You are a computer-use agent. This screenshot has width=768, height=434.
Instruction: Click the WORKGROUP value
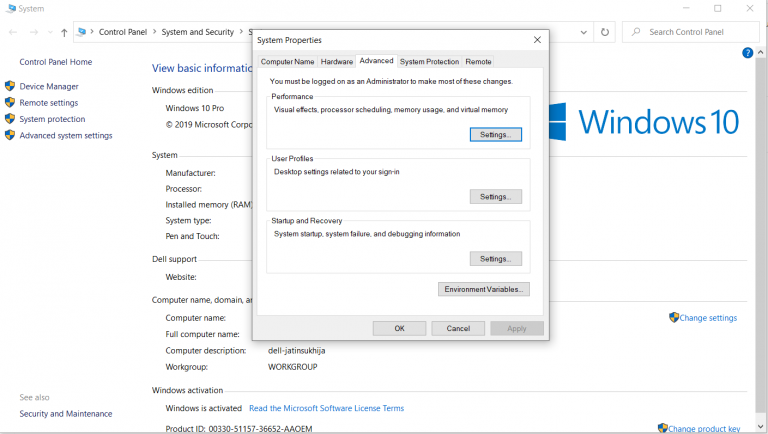(293, 367)
